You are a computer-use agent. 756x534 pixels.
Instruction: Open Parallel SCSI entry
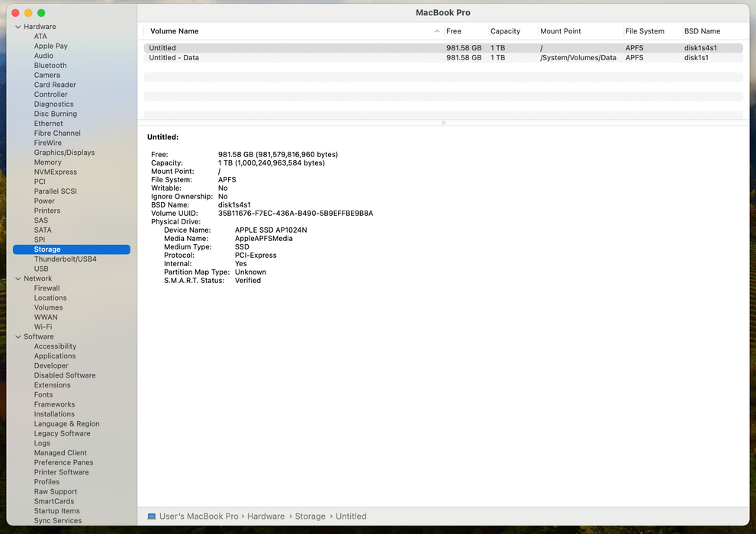pos(56,191)
